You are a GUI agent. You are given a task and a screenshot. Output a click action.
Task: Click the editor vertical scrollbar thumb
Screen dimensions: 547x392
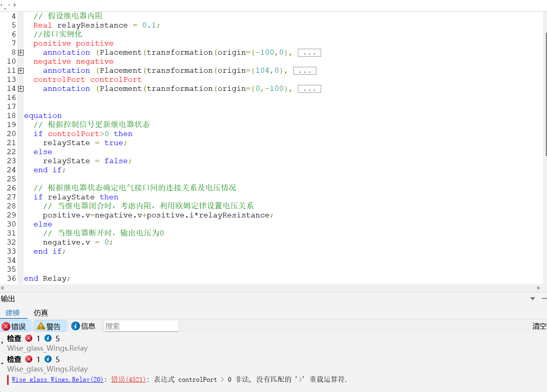545,94
